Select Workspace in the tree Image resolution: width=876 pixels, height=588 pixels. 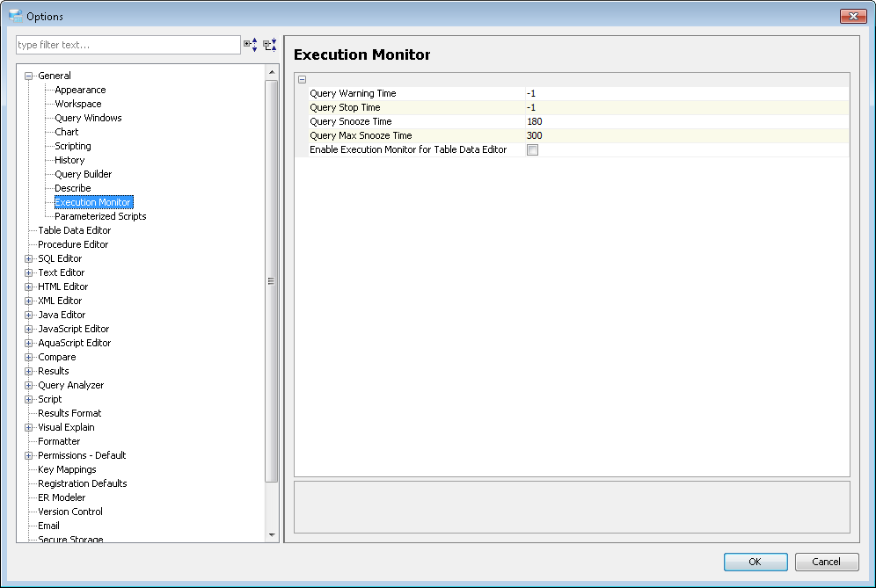[x=77, y=104]
